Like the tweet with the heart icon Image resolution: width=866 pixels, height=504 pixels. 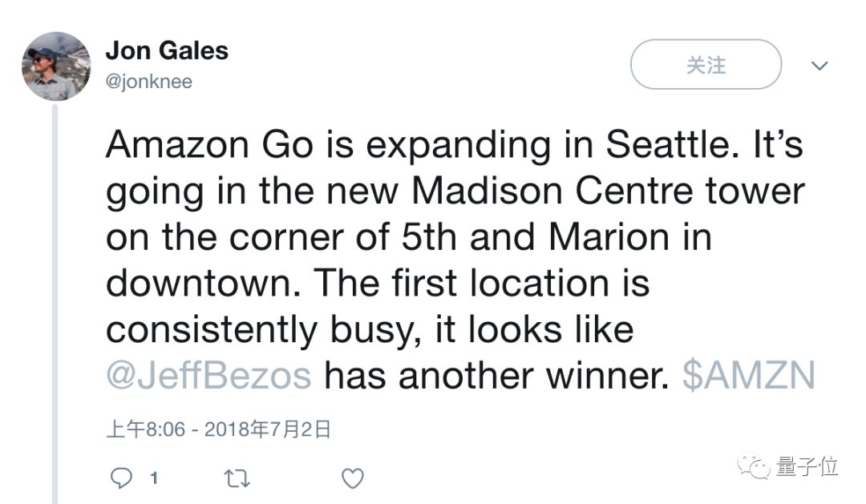tap(352, 478)
